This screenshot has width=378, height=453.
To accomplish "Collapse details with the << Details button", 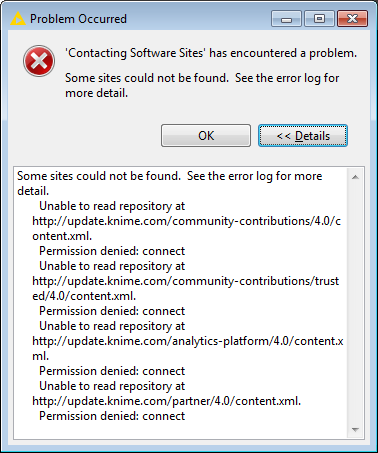I will [303, 136].
